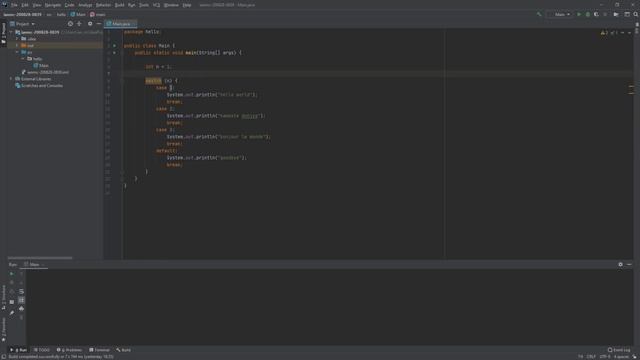Collapse the project root node

pyautogui.click(x=11, y=32)
